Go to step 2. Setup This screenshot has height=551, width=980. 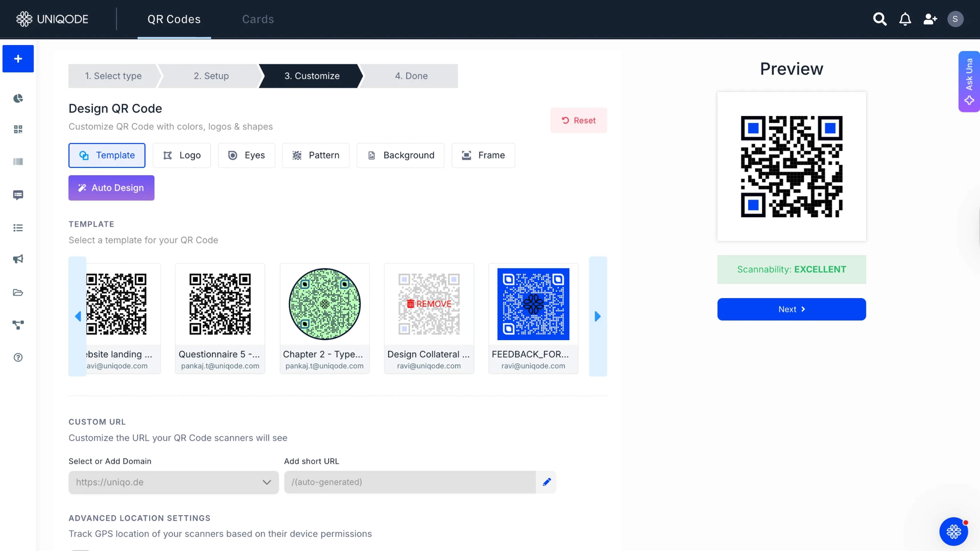coord(211,76)
